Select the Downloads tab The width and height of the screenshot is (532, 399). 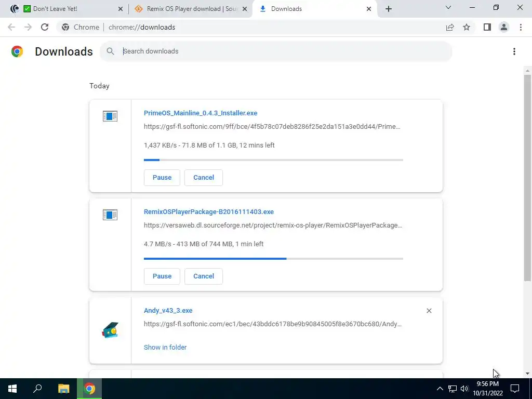click(314, 9)
